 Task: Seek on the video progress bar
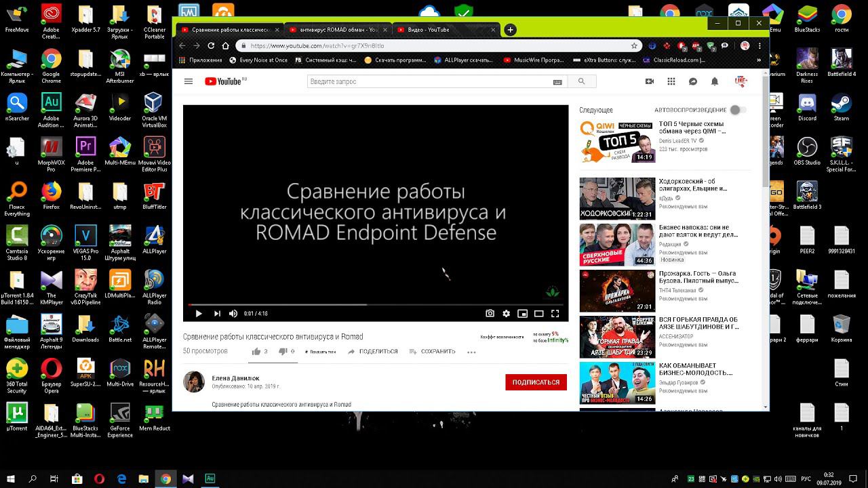[376, 304]
